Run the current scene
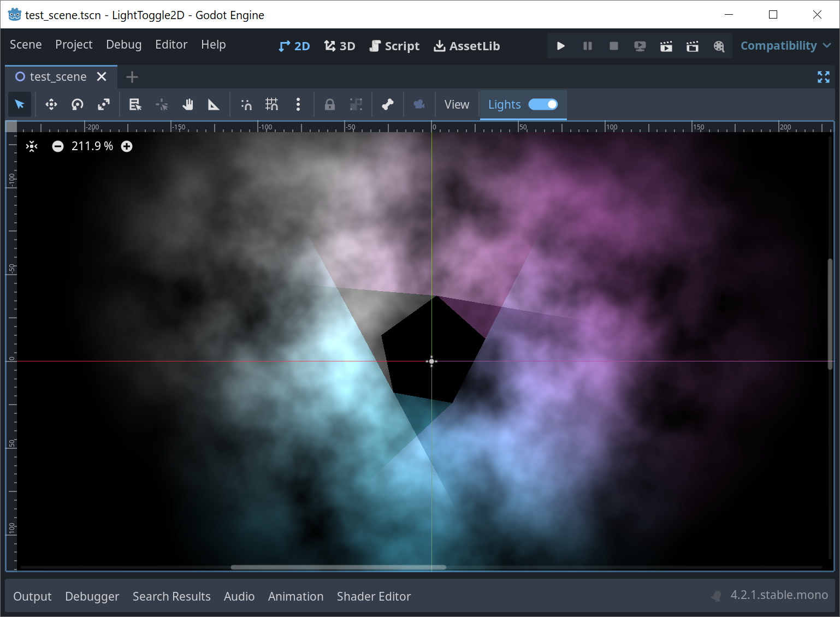 click(x=666, y=46)
